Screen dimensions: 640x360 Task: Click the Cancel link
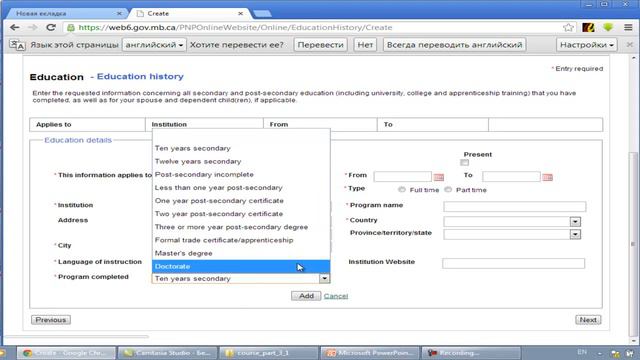coord(336,296)
